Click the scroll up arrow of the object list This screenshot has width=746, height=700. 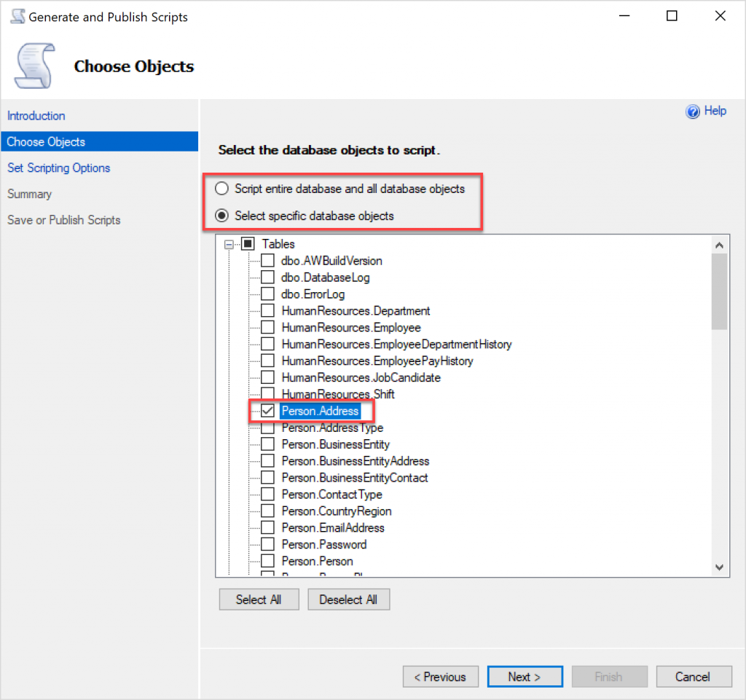coord(719,245)
